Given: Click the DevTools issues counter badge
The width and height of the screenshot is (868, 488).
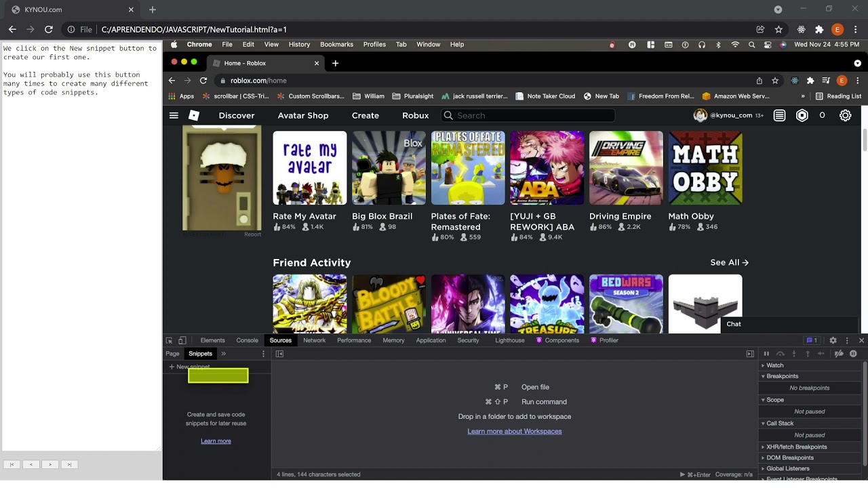Looking at the screenshot, I should coord(811,340).
